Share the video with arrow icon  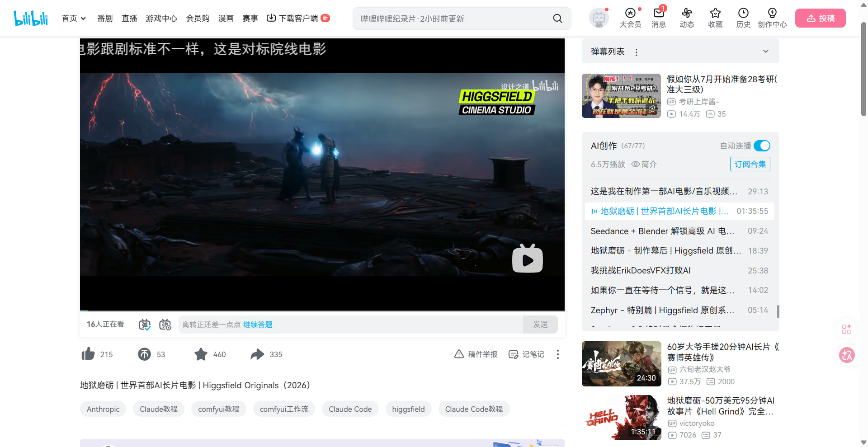point(257,354)
